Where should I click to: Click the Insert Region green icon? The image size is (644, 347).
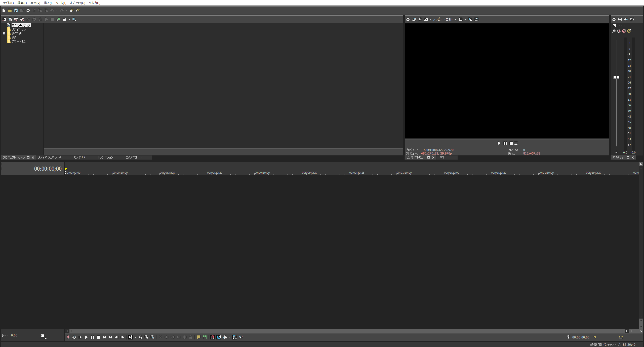205,337
